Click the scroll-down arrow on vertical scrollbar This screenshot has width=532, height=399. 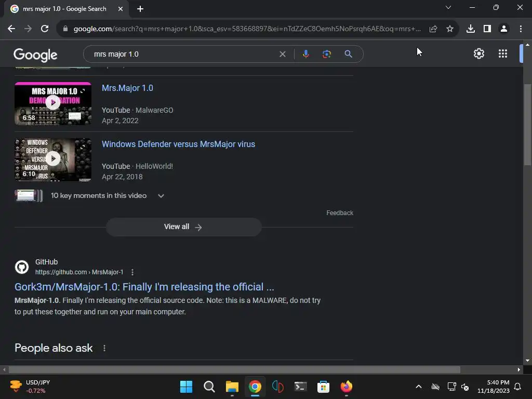pyautogui.click(x=527, y=361)
